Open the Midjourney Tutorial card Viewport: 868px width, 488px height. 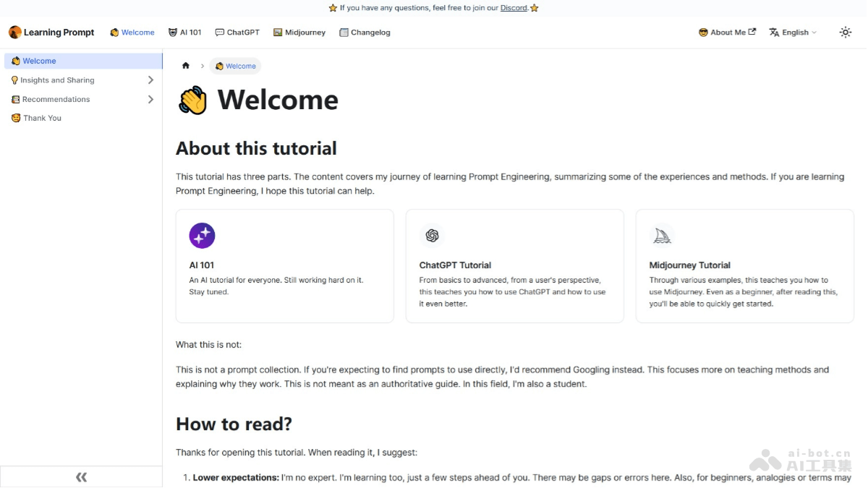tap(745, 266)
